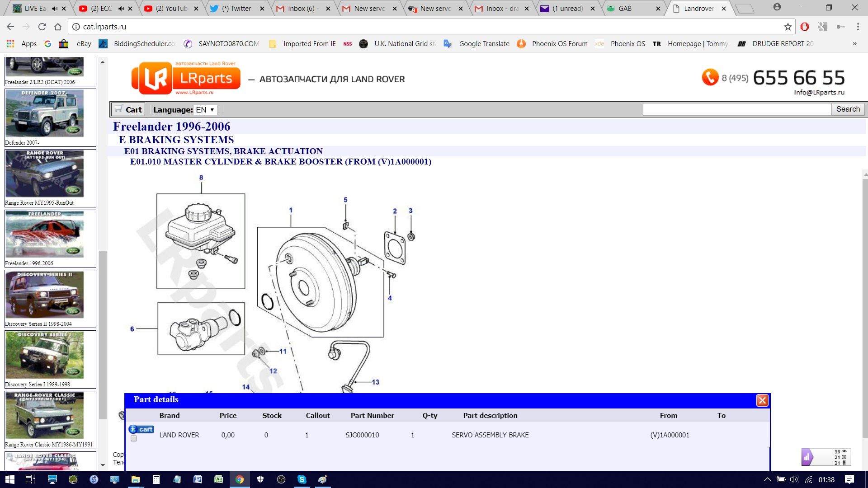Open the AdBlock extension icon
The height and width of the screenshot is (488, 868).
[805, 27]
